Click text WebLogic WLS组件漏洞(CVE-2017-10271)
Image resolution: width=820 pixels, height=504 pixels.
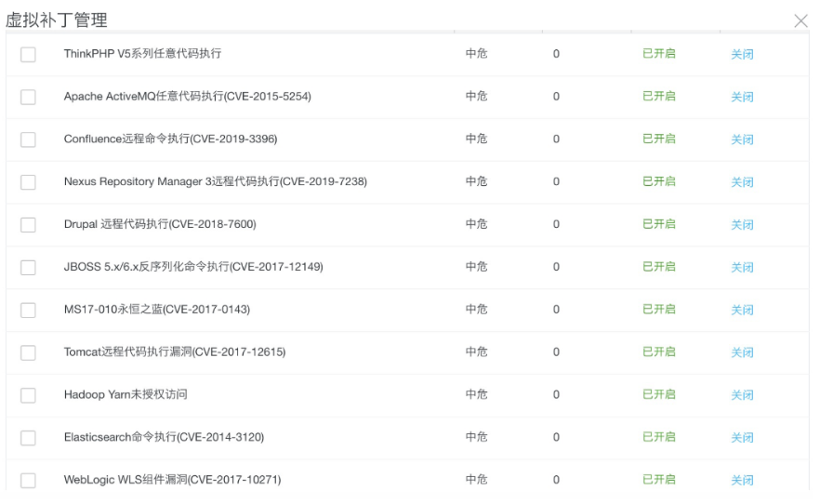coord(173,480)
